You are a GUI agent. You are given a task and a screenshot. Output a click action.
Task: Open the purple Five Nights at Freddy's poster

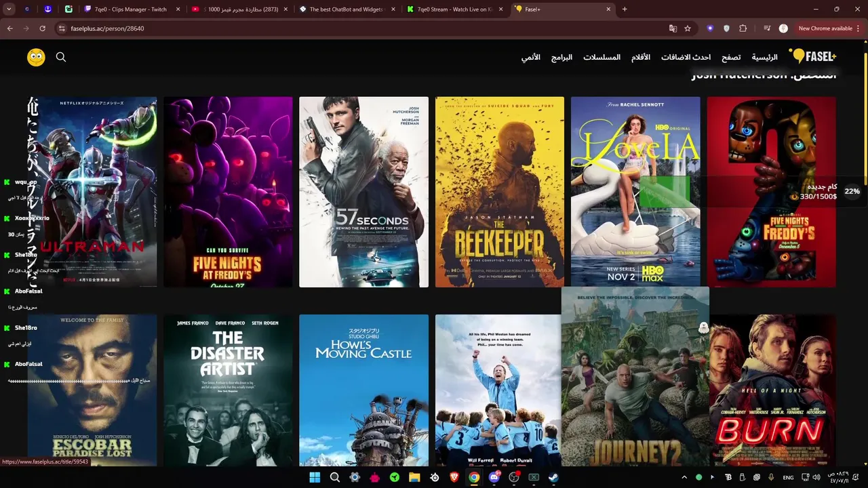[x=228, y=192]
